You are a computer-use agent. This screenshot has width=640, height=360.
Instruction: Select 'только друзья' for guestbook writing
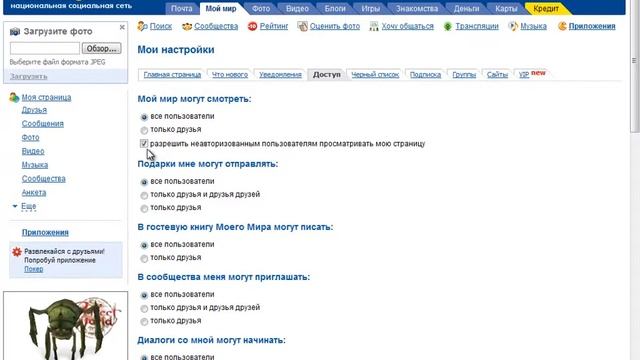pos(144,258)
